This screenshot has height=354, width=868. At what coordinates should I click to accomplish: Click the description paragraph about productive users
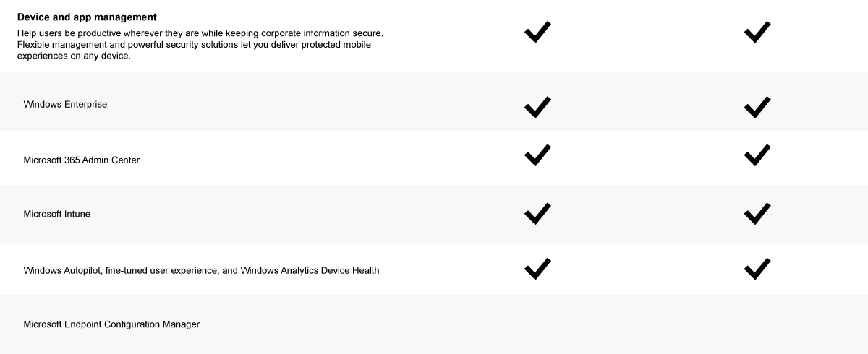tap(200, 45)
